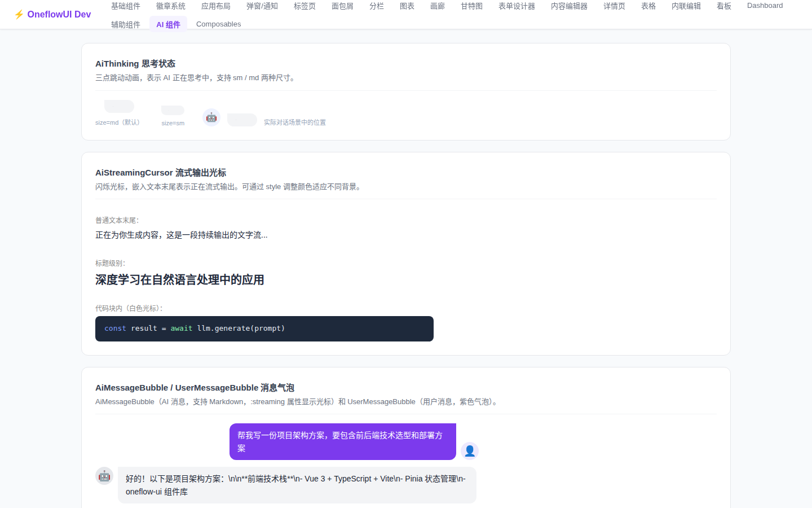Switch to the 基础组件 tab
The image size is (812, 508).
tap(126, 6)
